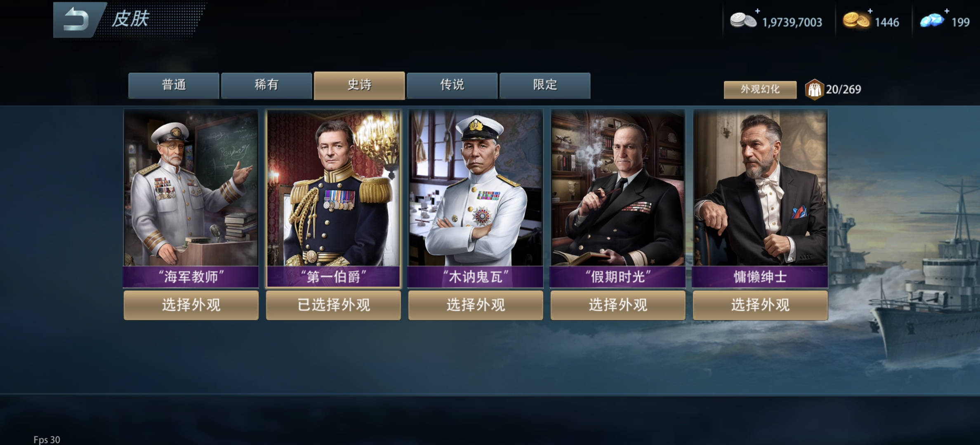Image resolution: width=980 pixels, height=445 pixels.
Task: Select the “第一伯爵” skin portrait
Action: (333, 198)
